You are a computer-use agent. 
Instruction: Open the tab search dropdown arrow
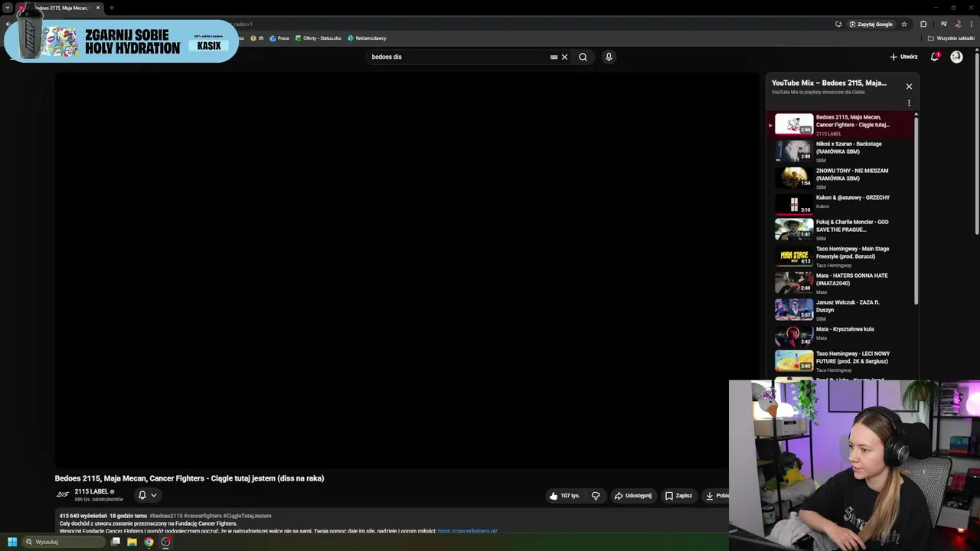coord(8,8)
